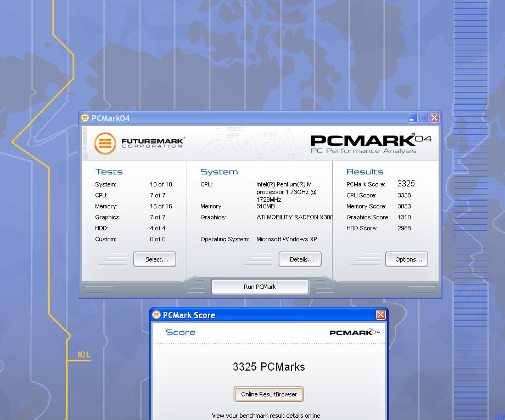The width and height of the screenshot is (505, 420).
Task: Click the Select... button under Tests
Action: pos(155,259)
